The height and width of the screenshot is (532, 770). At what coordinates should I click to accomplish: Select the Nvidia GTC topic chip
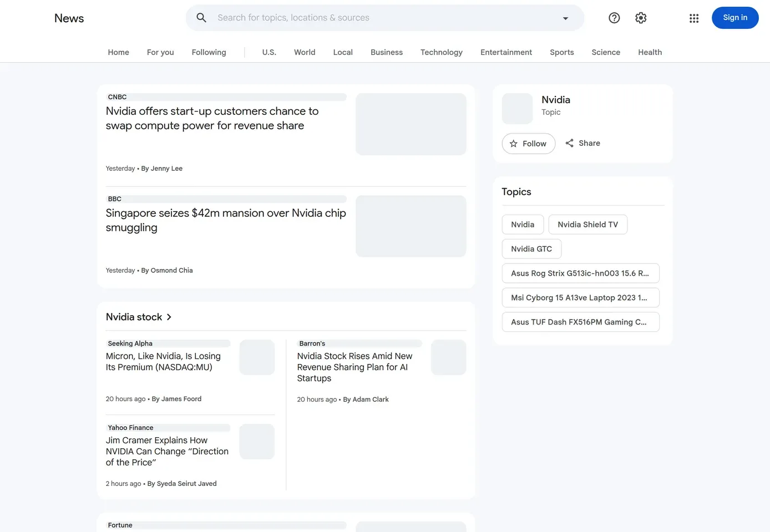531,249
